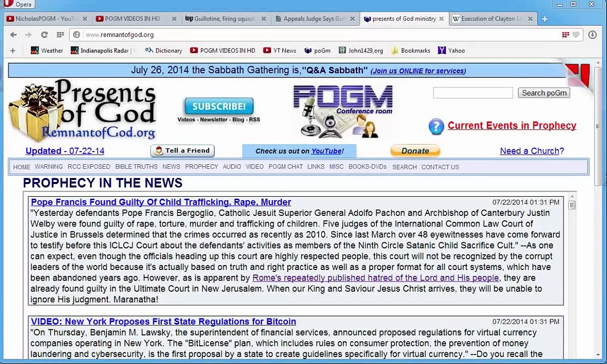This screenshot has height=364, width=607.
Task: Open the Opera menu button
Action: tap(18, 4)
